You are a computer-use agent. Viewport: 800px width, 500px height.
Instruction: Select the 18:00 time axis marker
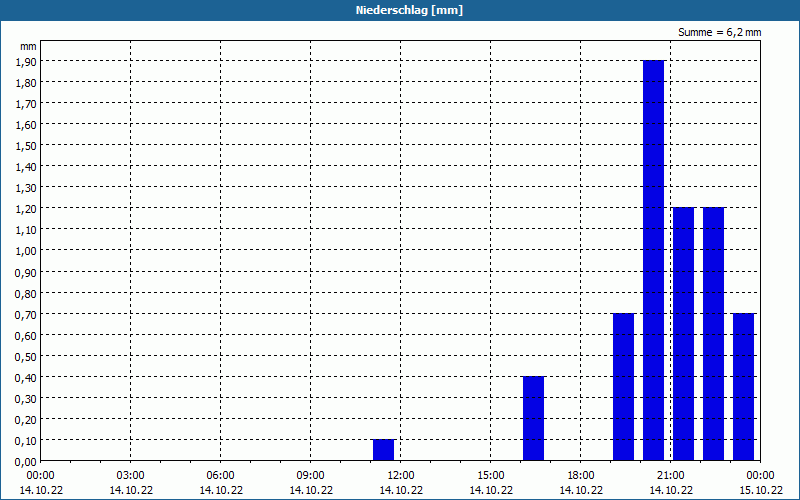tap(581, 476)
